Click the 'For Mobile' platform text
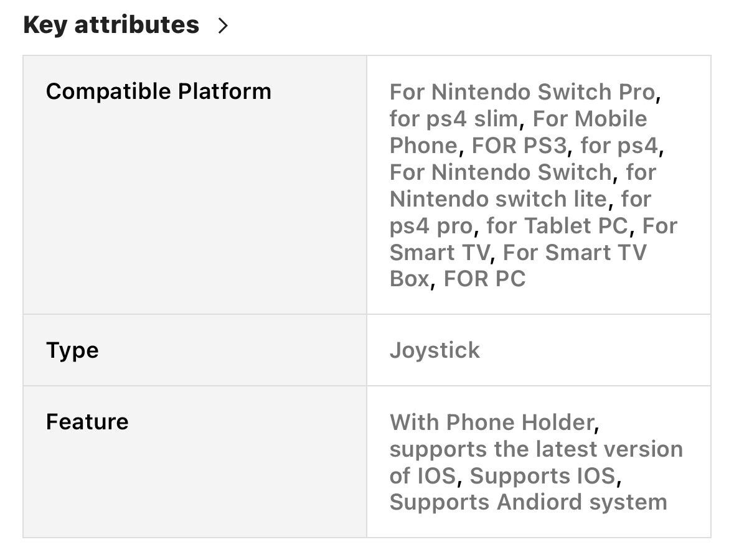The image size is (734, 560). [x=590, y=118]
